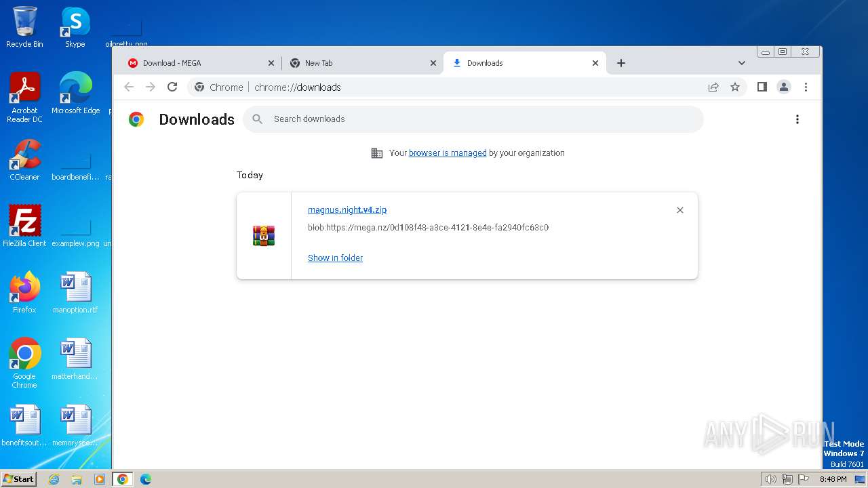Click the Downloads page heading
Image resolution: width=868 pixels, height=488 pixels.
pos(197,119)
